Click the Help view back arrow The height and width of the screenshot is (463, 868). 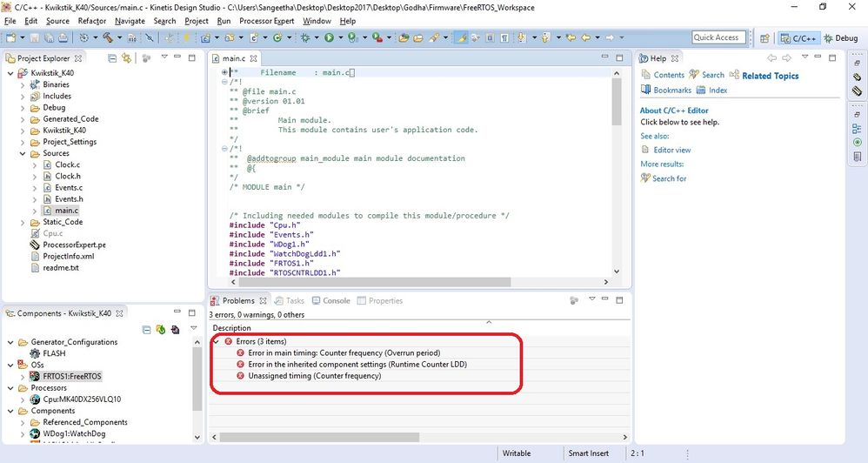[x=771, y=57]
